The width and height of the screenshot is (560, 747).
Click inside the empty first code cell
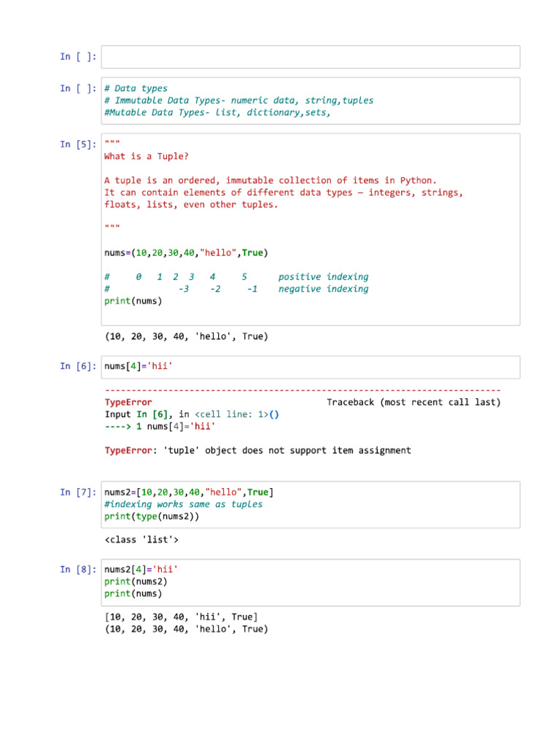[x=311, y=57]
